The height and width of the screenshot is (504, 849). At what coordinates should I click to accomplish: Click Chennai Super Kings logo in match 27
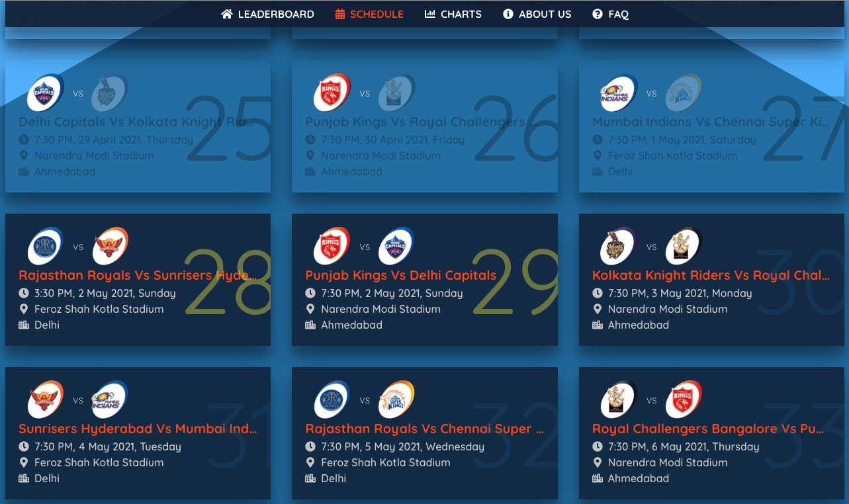pos(682,93)
